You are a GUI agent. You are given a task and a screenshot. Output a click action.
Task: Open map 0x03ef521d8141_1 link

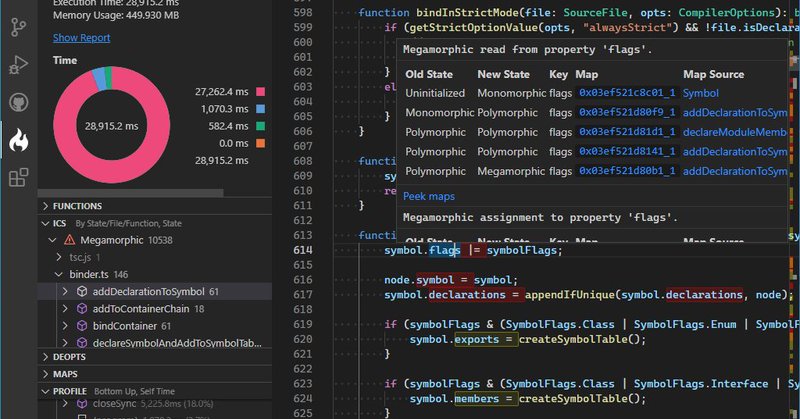pyautogui.click(x=627, y=152)
